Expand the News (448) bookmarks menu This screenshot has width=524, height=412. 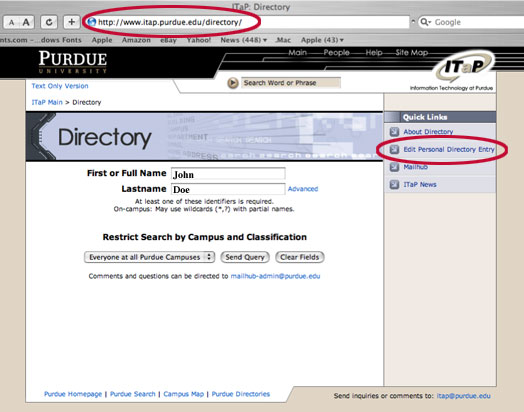point(244,40)
